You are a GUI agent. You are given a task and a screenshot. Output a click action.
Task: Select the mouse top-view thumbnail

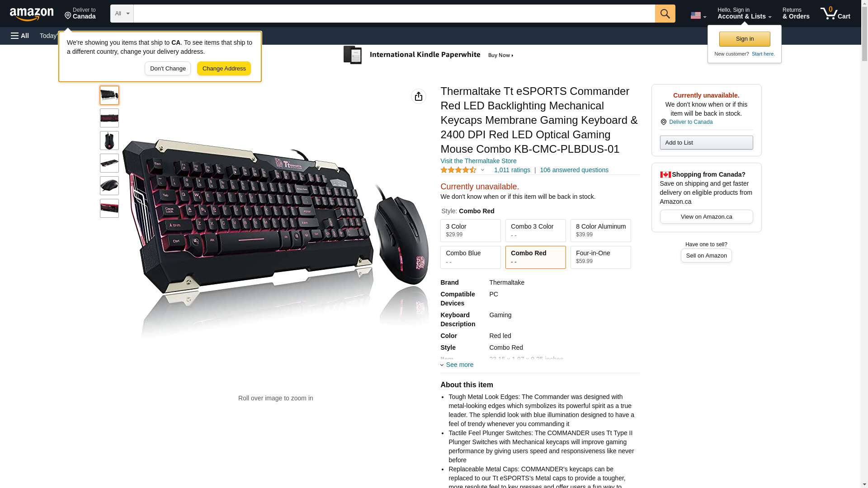pyautogui.click(x=109, y=141)
